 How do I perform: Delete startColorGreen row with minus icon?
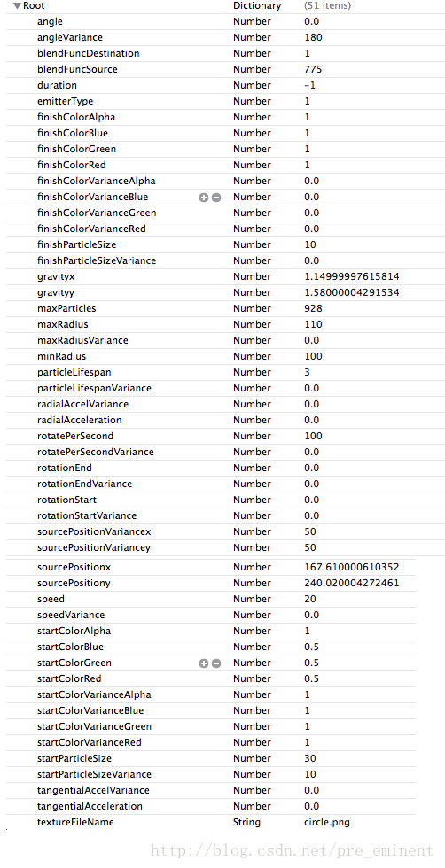click(216, 663)
